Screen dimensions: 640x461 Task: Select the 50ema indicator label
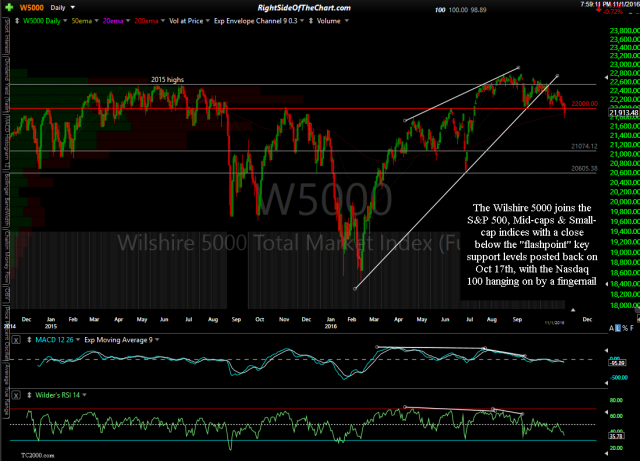[82, 21]
